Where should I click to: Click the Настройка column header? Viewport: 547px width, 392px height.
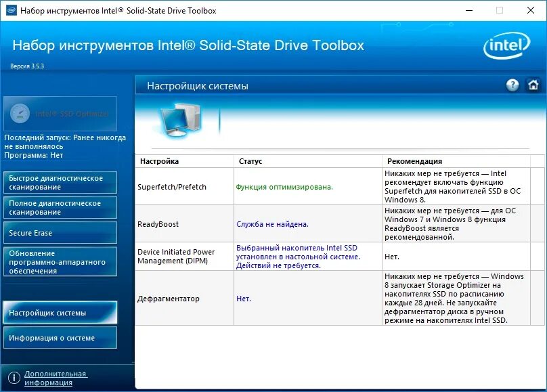(x=185, y=161)
